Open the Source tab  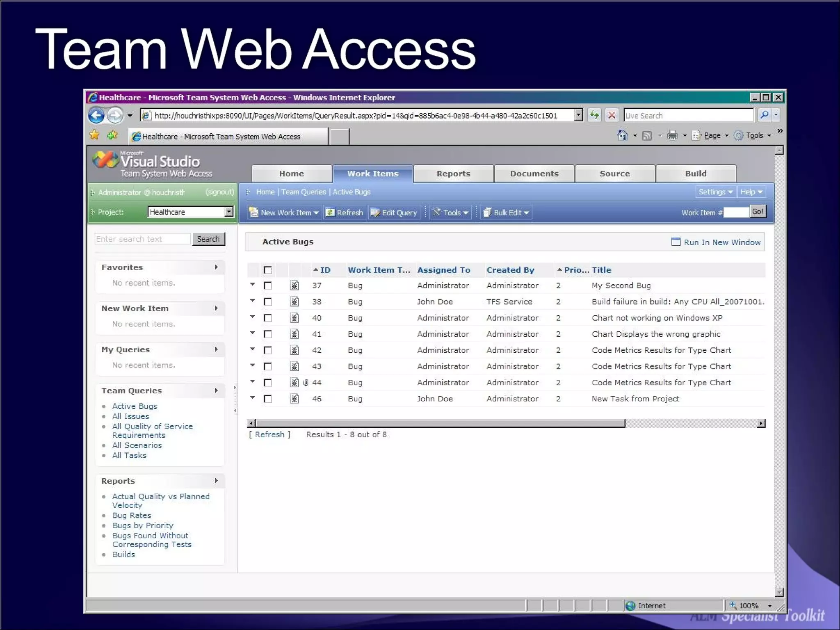tap(614, 173)
